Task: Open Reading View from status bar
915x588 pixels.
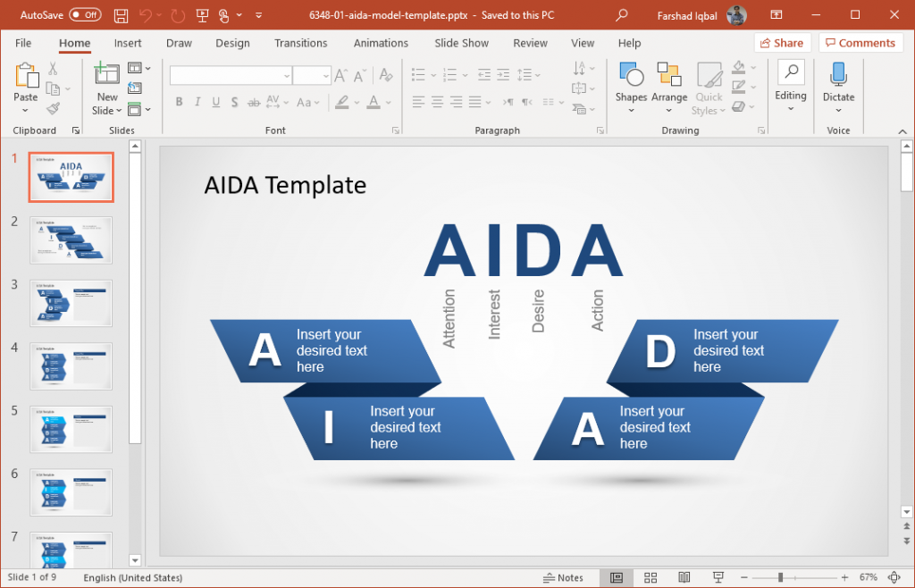Action: (684, 577)
